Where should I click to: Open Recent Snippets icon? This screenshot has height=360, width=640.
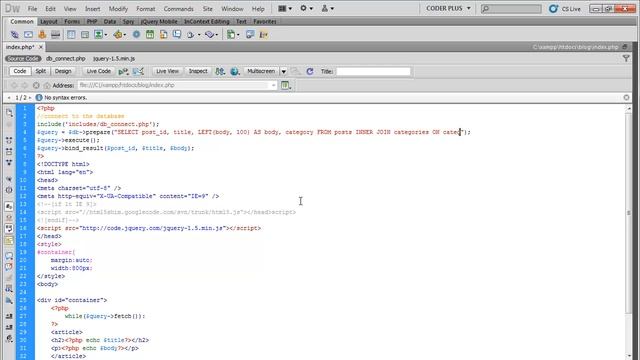tap(9, 289)
